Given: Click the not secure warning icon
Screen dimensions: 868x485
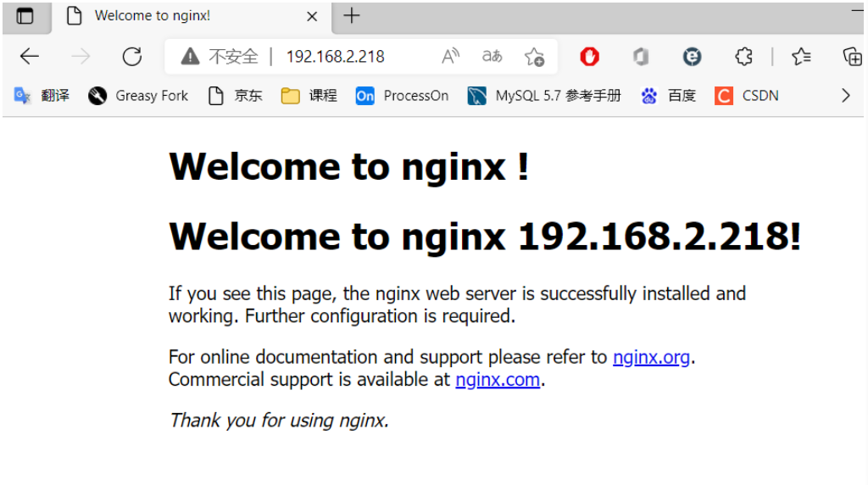Looking at the screenshot, I should (190, 56).
